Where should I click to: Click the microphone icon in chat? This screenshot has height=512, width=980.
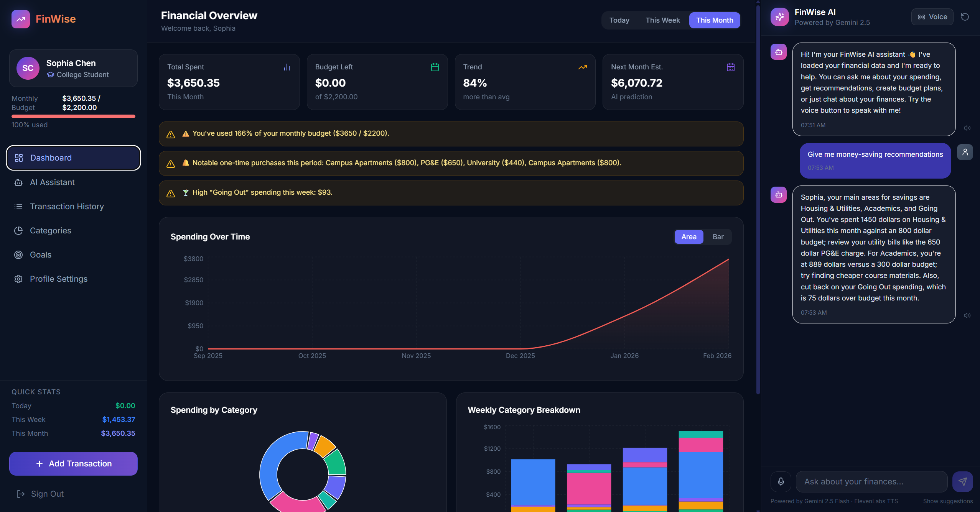pos(781,482)
